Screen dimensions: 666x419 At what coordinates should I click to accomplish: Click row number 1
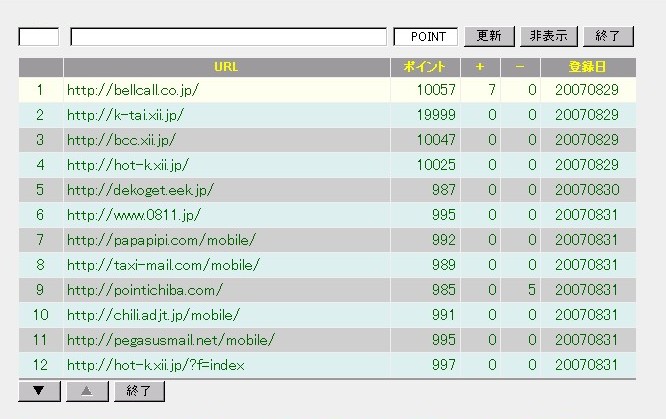(40, 90)
